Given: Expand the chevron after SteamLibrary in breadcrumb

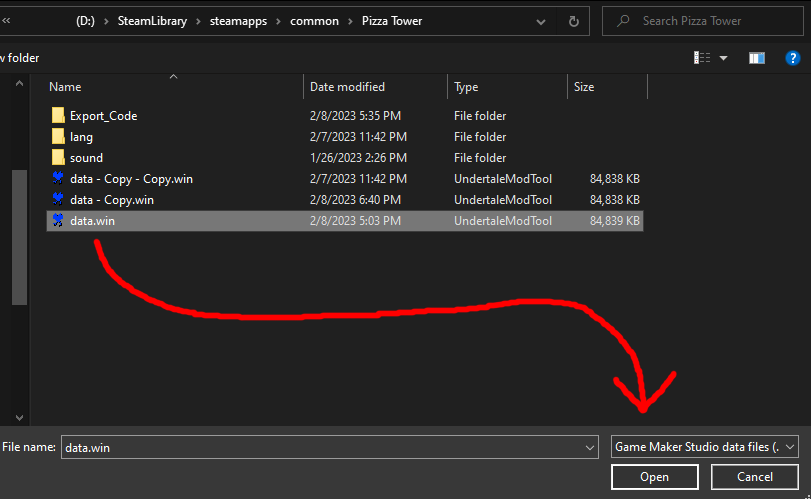Looking at the screenshot, I should click(x=198, y=21).
